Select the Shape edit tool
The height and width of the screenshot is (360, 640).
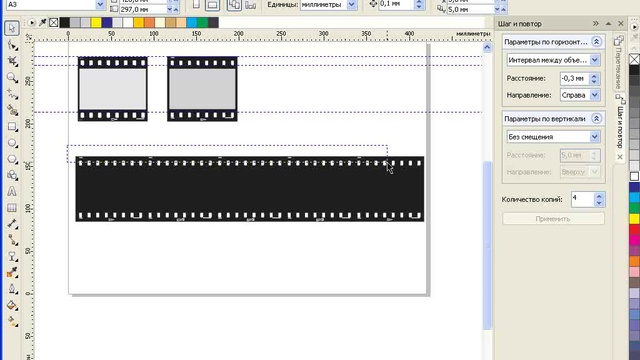tap(12, 45)
